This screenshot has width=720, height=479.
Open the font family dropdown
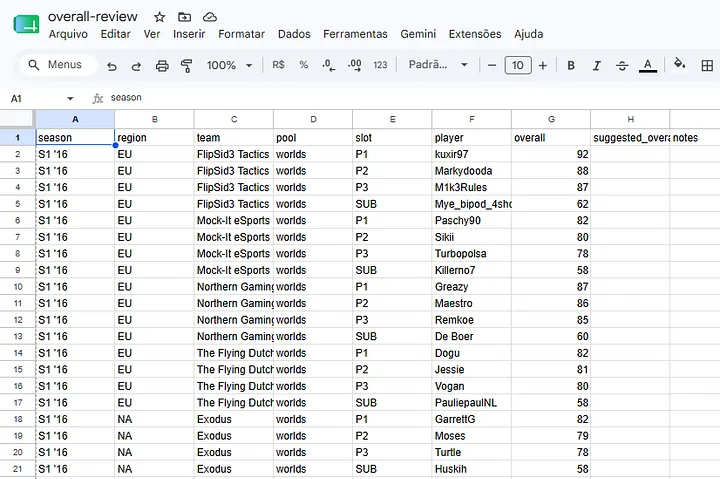coord(438,65)
